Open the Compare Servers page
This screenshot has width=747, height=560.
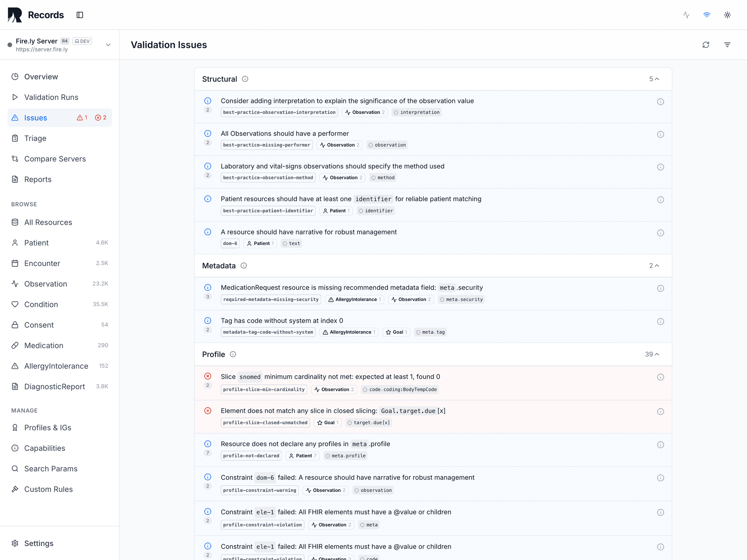tap(55, 159)
